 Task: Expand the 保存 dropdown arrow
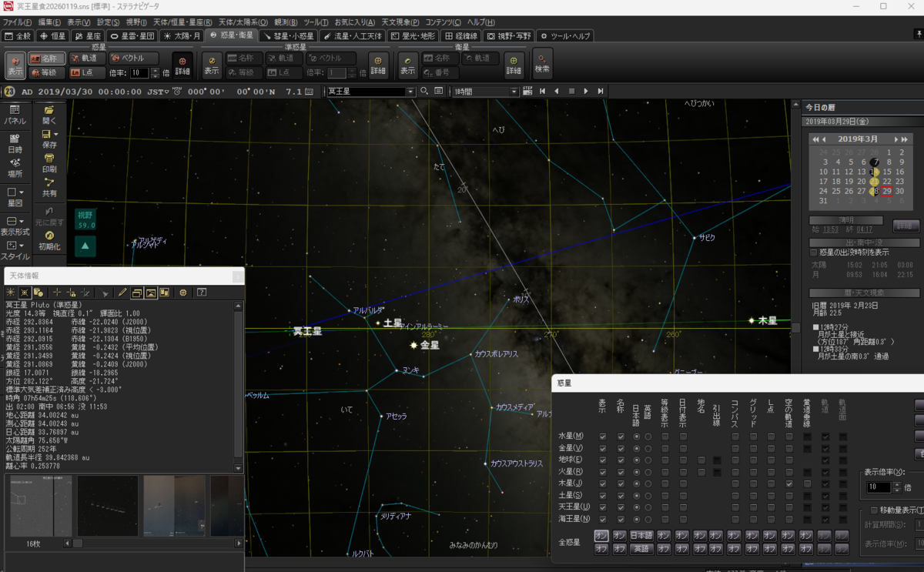[x=57, y=134]
